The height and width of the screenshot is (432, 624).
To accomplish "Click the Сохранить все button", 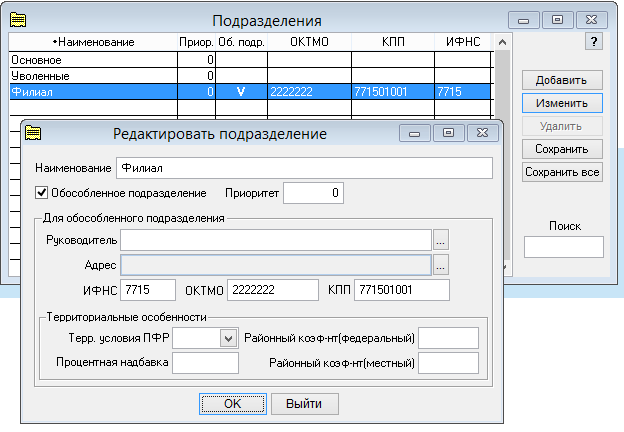I will point(562,172).
